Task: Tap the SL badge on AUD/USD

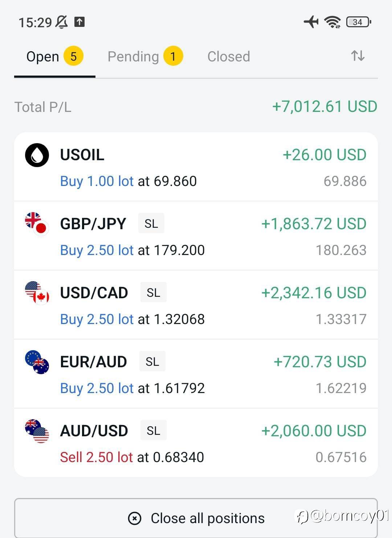Action: [x=154, y=430]
